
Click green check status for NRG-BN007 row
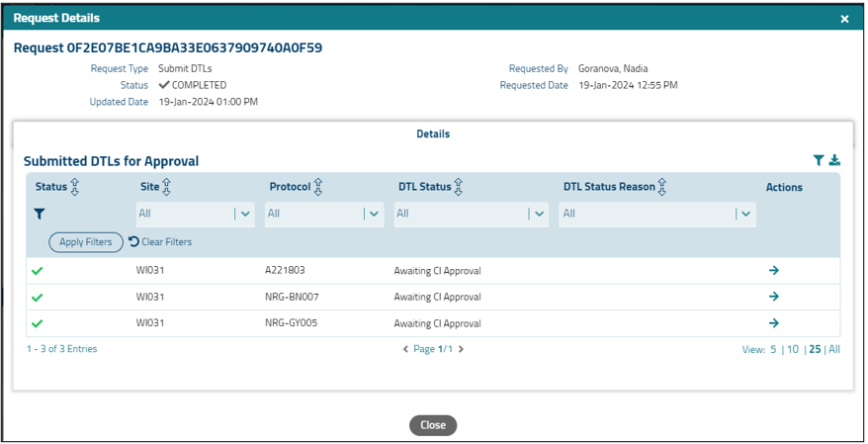38,298
